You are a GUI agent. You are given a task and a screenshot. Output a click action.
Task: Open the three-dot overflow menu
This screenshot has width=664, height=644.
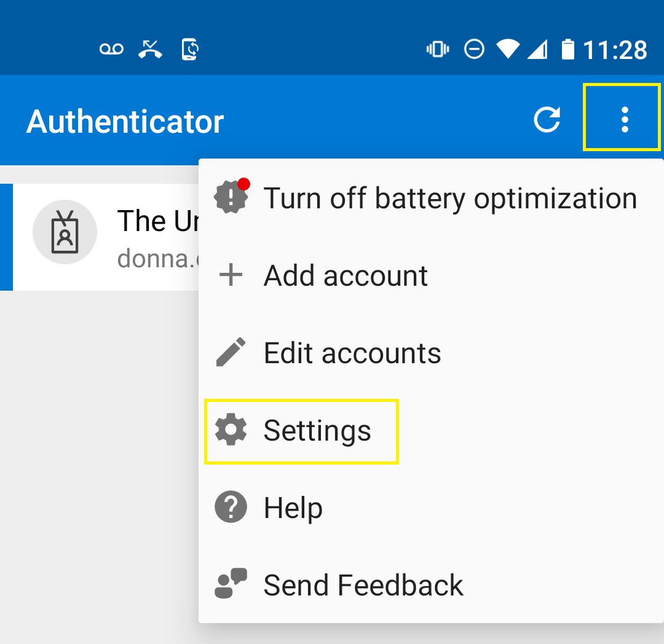(624, 120)
